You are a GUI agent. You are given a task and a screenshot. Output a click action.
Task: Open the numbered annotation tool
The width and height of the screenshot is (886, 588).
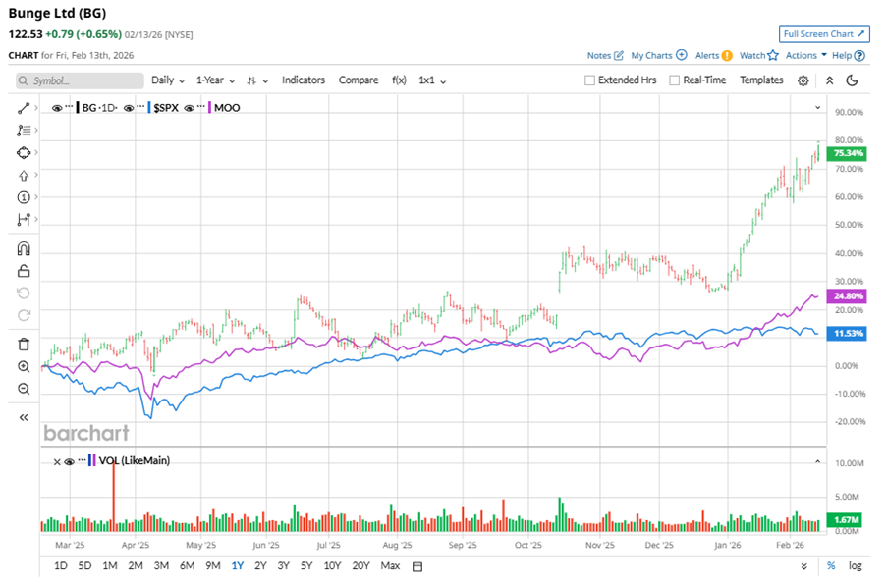[x=24, y=197]
